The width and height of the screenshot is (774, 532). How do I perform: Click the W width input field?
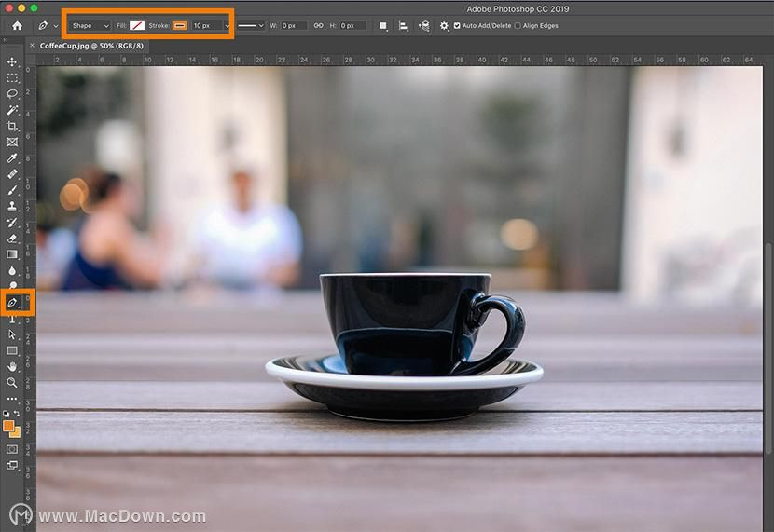(x=293, y=26)
